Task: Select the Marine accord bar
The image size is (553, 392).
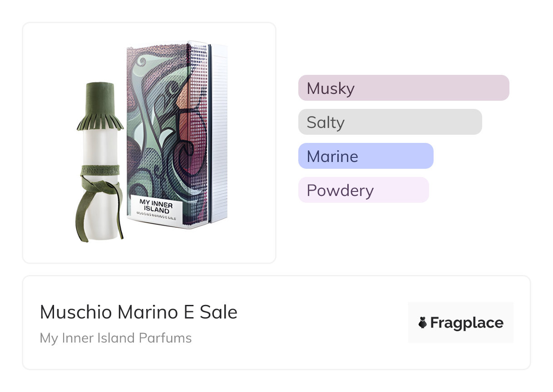Action: click(x=365, y=156)
